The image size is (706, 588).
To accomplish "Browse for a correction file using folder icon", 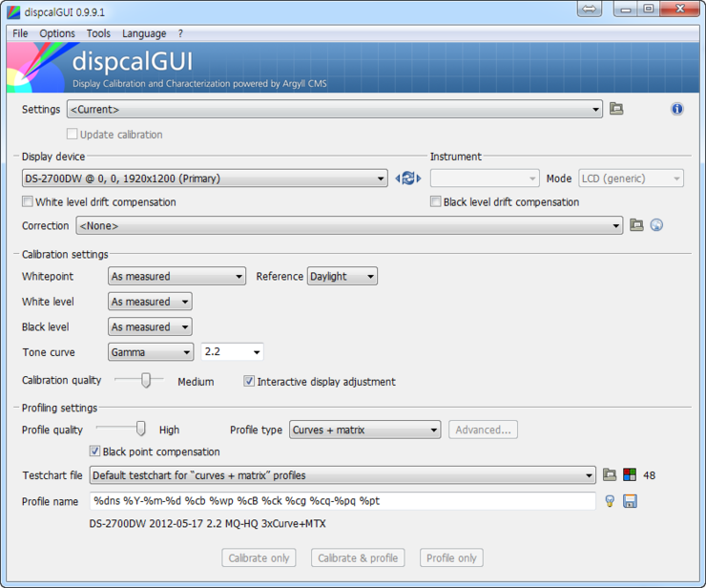I will pyautogui.click(x=635, y=225).
